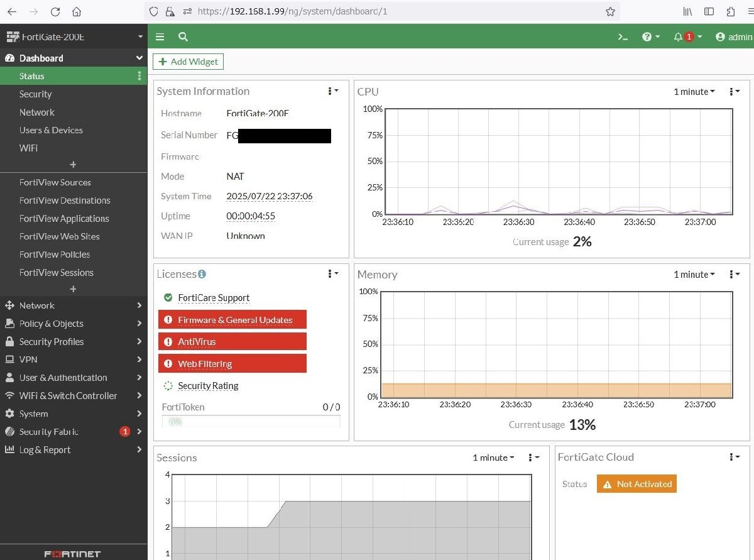Expand the System menu
Viewport: 754px width, 560px height.
tap(74, 414)
